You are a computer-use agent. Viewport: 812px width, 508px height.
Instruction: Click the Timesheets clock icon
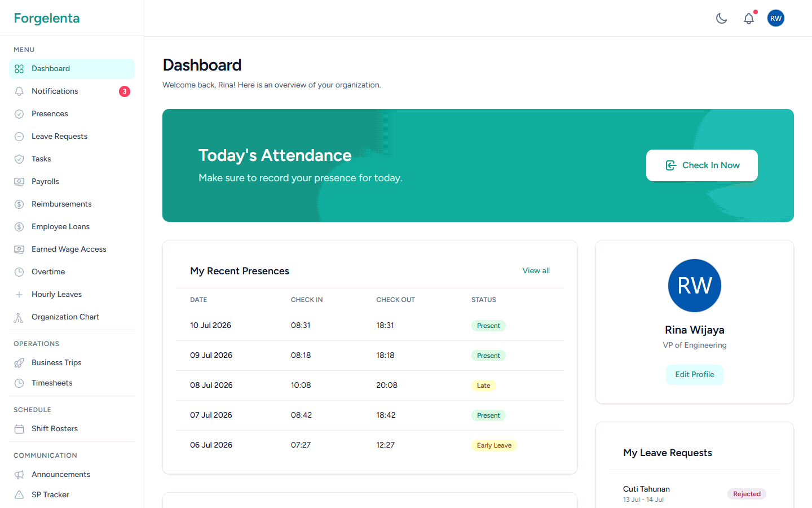[x=19, y=383]
